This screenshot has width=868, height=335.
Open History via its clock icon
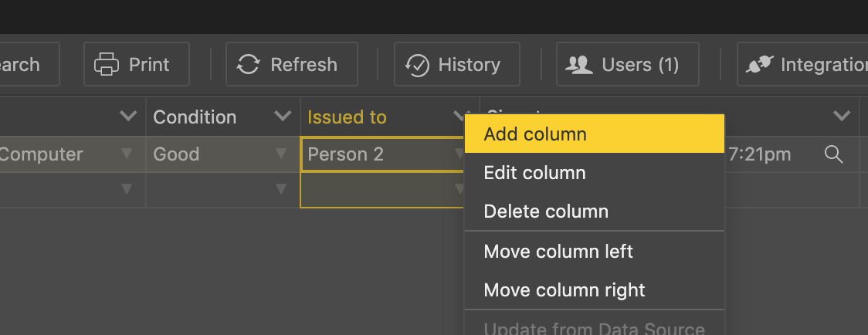[417, 65]
